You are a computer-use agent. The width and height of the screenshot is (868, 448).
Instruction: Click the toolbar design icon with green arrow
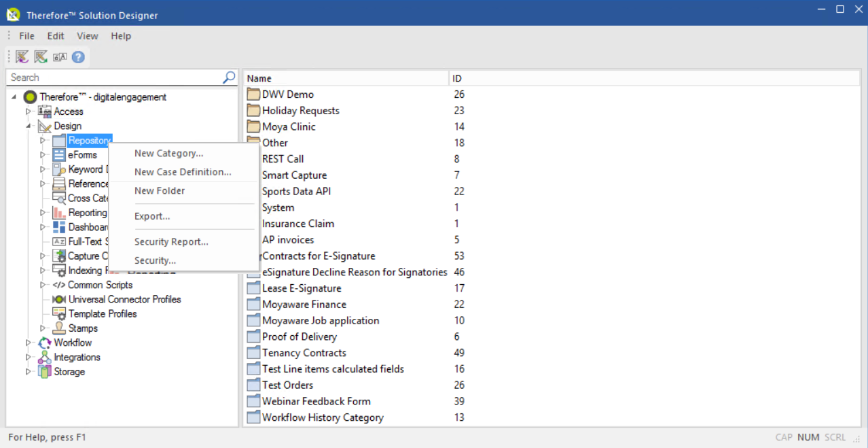pos(41,57)
